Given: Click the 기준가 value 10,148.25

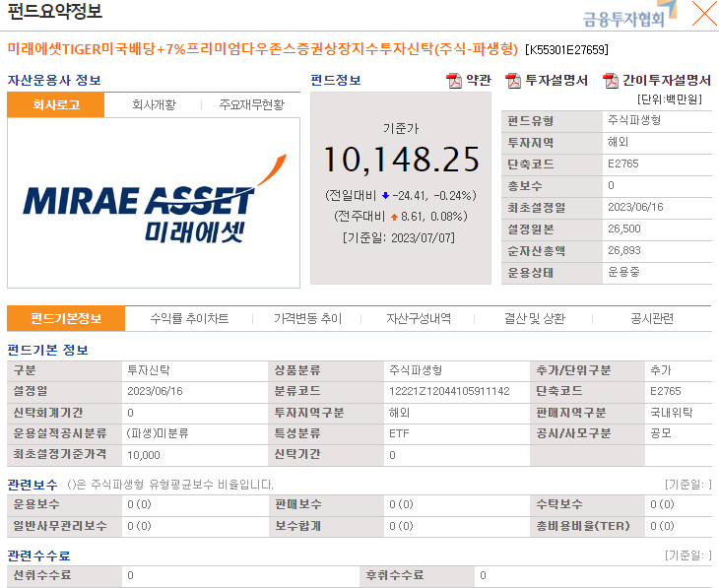Looking at the screenshot, I should tap(401, 160).
